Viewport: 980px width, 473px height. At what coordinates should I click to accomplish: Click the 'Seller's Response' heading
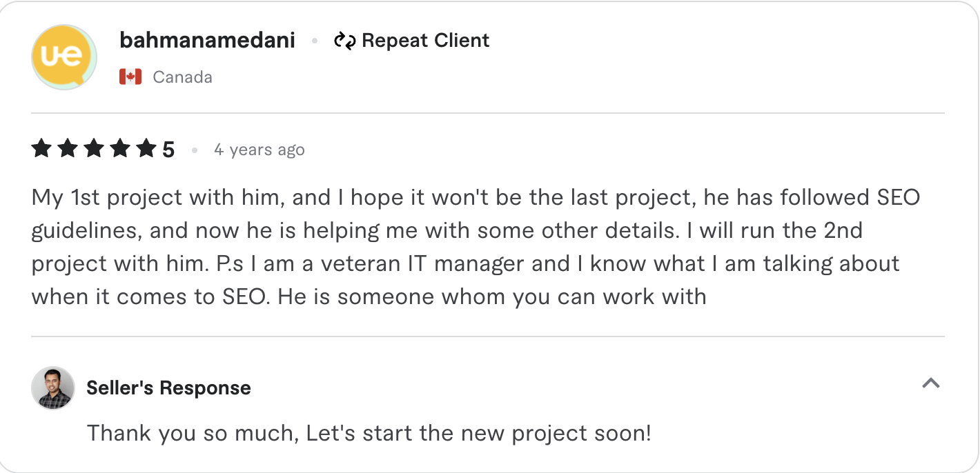[x=168, y=388]
